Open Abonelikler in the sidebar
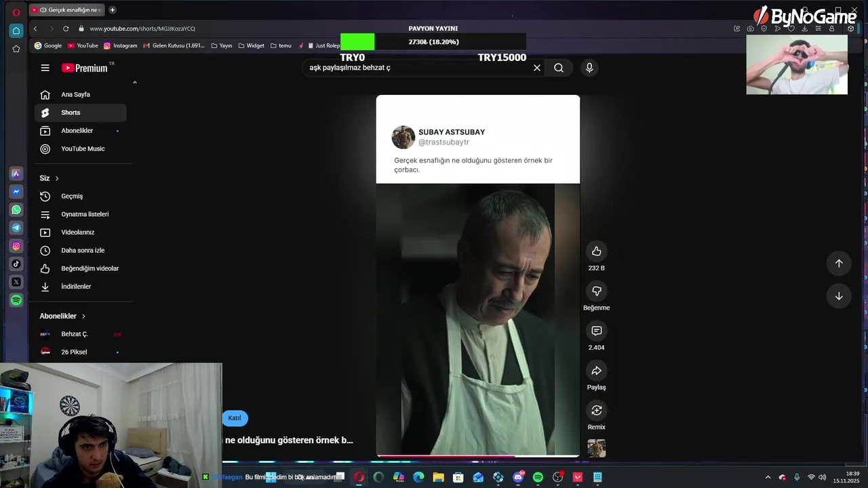The height and width of the screenshot is (488, 868). click(x=80, y=131)
